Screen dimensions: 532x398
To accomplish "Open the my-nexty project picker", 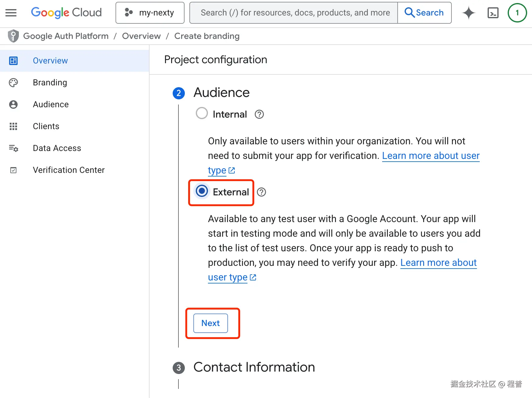I will pos(150,13).
